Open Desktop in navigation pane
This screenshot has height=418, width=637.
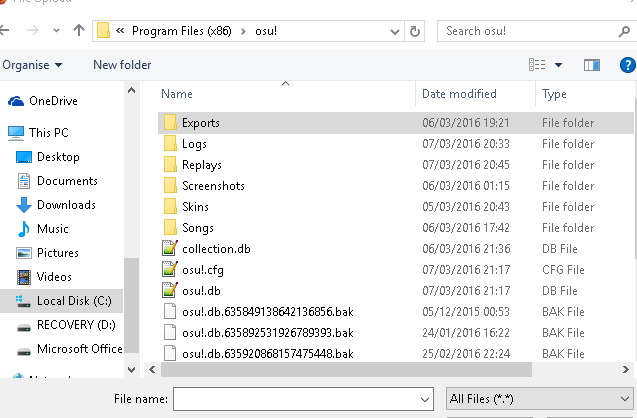point(58,157)
